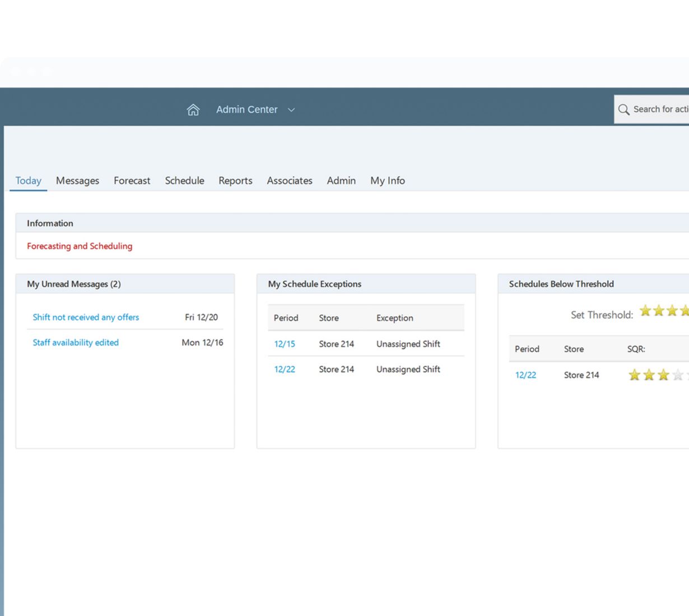Set threshold to the third star

click(672, 310)
